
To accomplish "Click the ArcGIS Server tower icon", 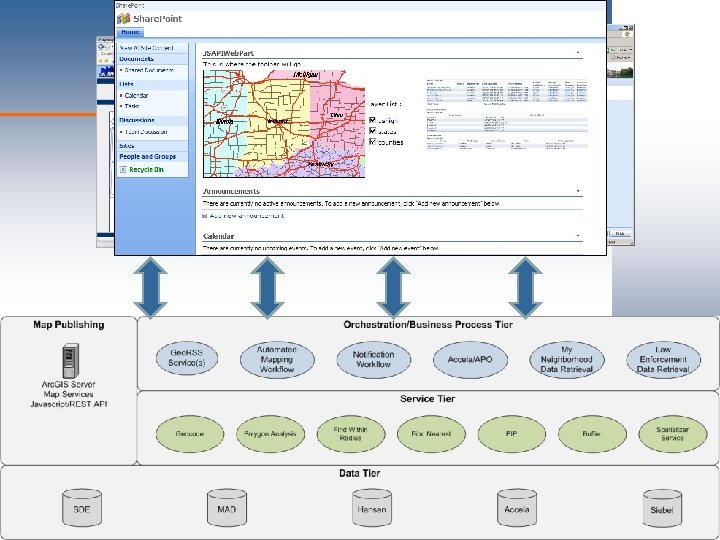I will coord(70,360).
